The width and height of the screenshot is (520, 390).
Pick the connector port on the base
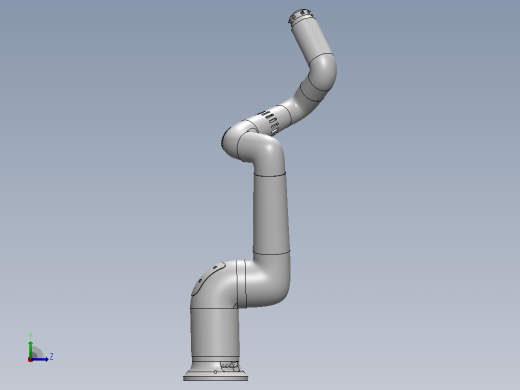click(230, 366)
